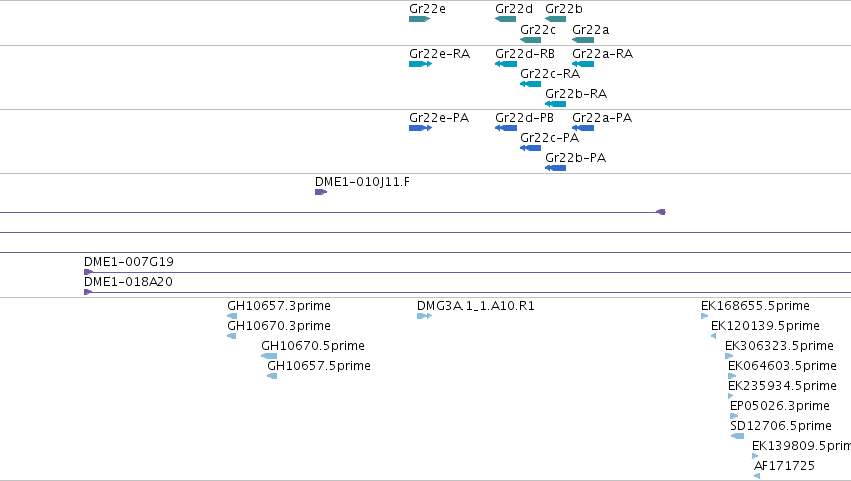Click the GH10670.5prime label
This screenshot has width=851, height=481.
[x=313, y=346]
